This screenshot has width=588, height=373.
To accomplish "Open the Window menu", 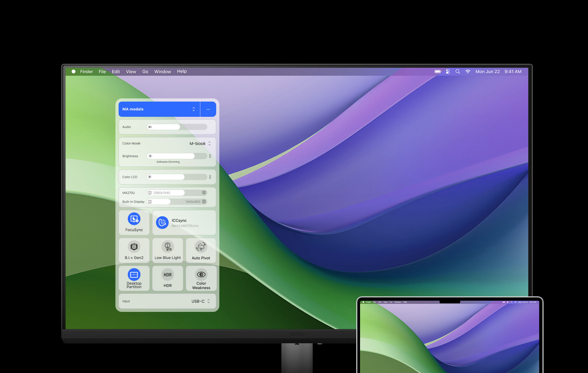I will (x=162, y=71).
